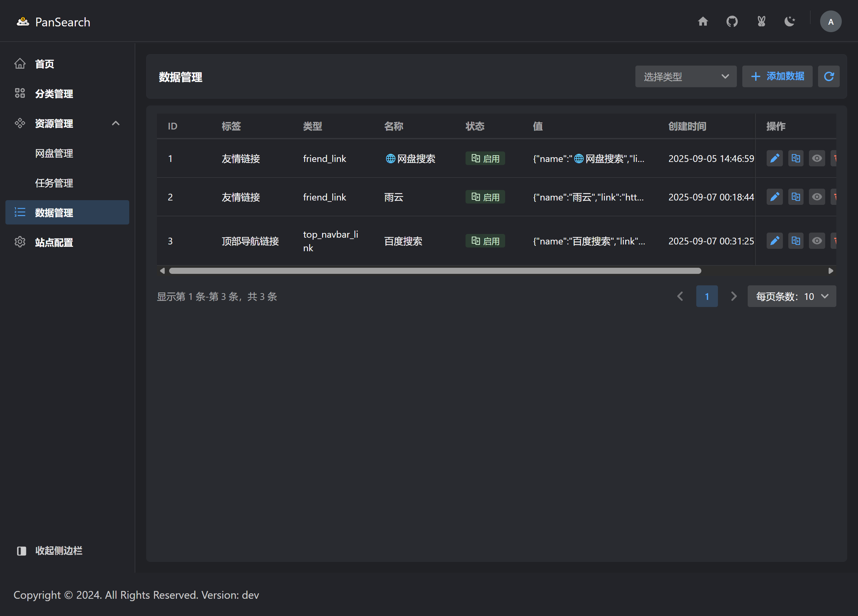Viewport: 858px width, 616px height.
Task: Toggle visibility eye for 百度搜索 row
Action: click(x=816, y=241)
